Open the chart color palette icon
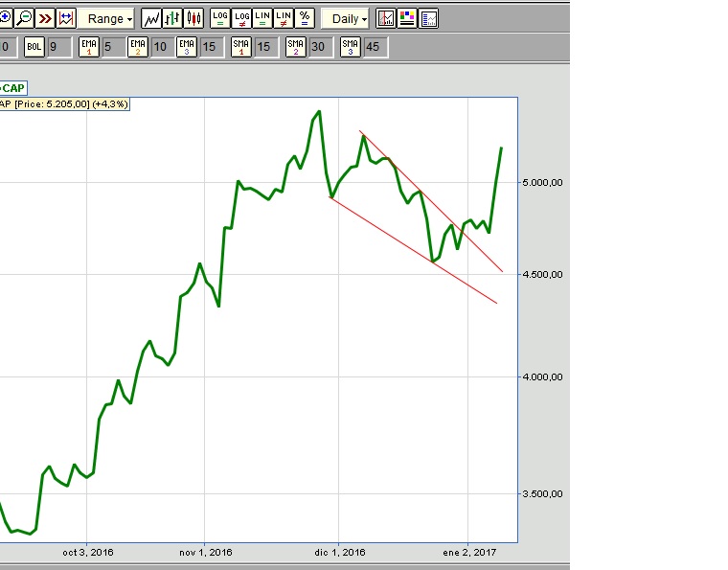The height and width of the screenshot is (570, 728). coord(407,18)
